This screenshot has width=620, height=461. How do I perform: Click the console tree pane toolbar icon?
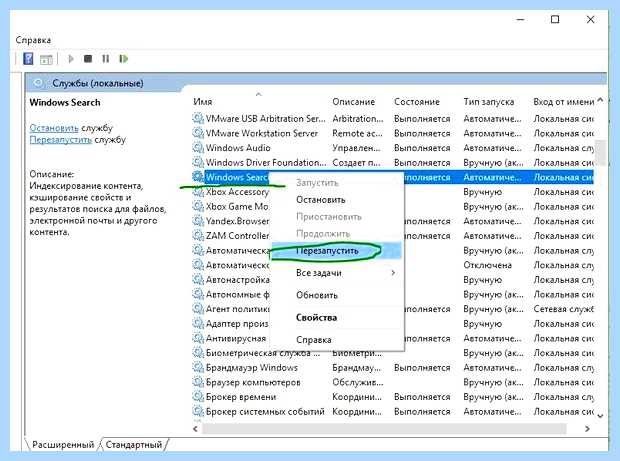click(x=46, y=59)
